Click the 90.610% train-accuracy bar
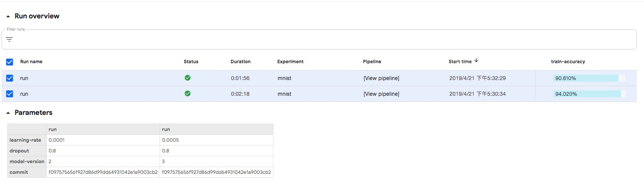Screen dimensions: 644x185 (585, 78)
